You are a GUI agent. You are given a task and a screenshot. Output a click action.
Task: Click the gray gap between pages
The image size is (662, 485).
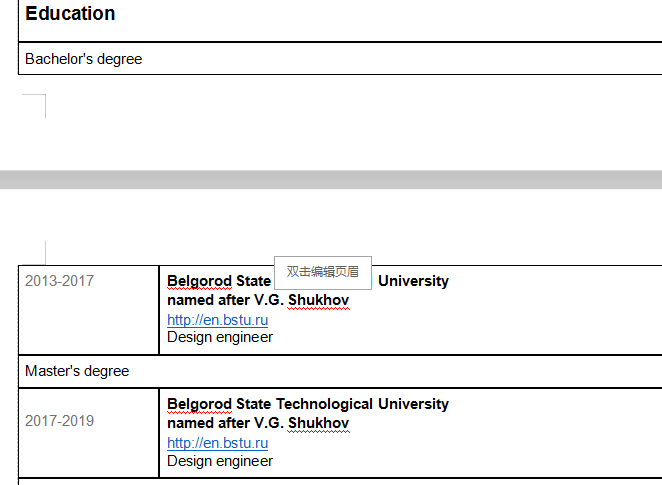click(330, 179)
